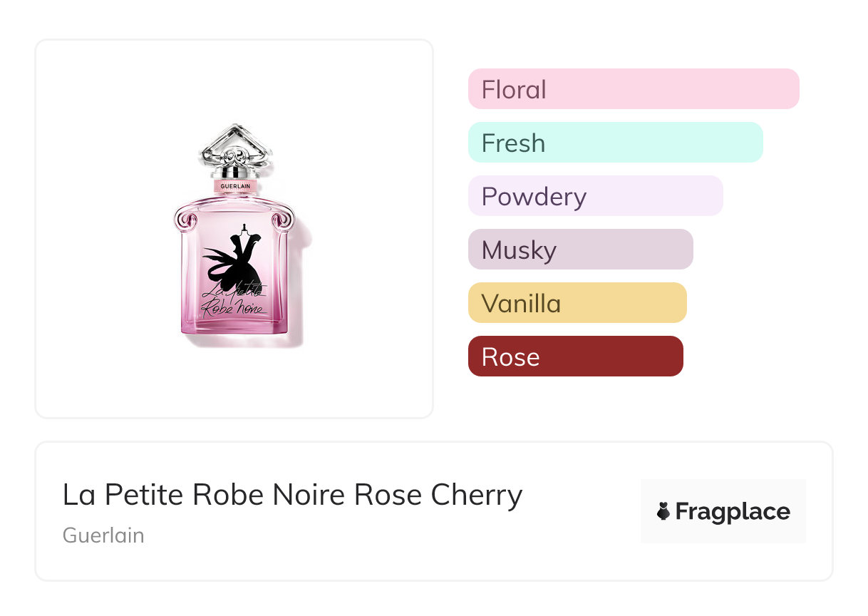Open the La Petite Robe Noire Rose Cherry title
Image resolution: width=868 pixels, height=616 pixels.
click(x=292, y=495)
